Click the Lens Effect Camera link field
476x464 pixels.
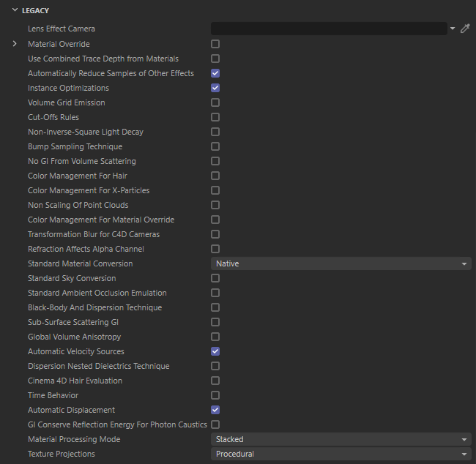(x=329, y=29)
